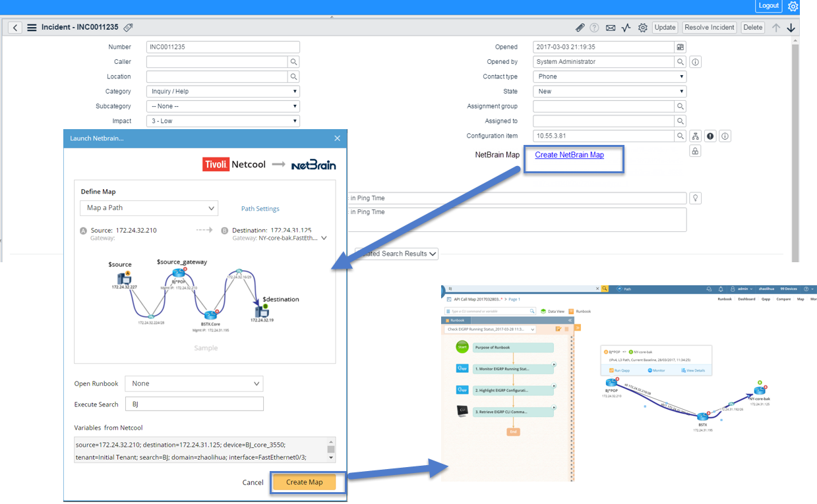The height and width of the screenshot is (504, 817).
Task: Show info for Opened by System Administrator
Action: [x=696, y=62]
